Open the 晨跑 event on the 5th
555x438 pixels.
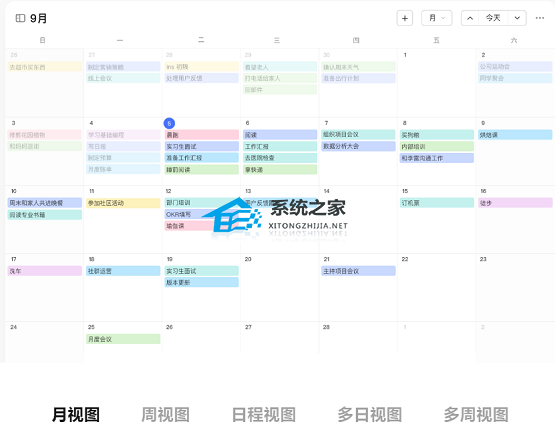(x=201, y=135)
